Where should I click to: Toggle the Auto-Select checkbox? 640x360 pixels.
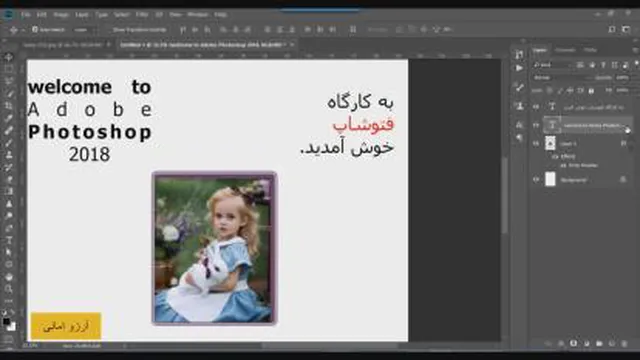[x=35, y=29]
